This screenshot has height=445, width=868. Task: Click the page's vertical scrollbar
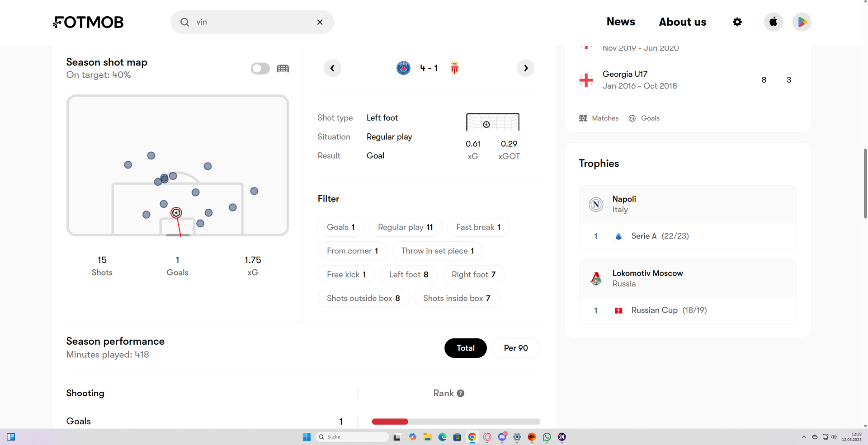tap(865, 183)
